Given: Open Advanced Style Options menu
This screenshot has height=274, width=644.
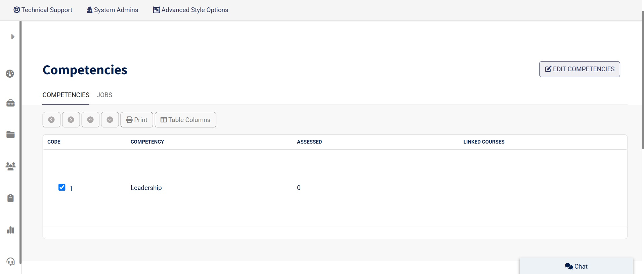Looking at the screenshot, I should (190, 10).
